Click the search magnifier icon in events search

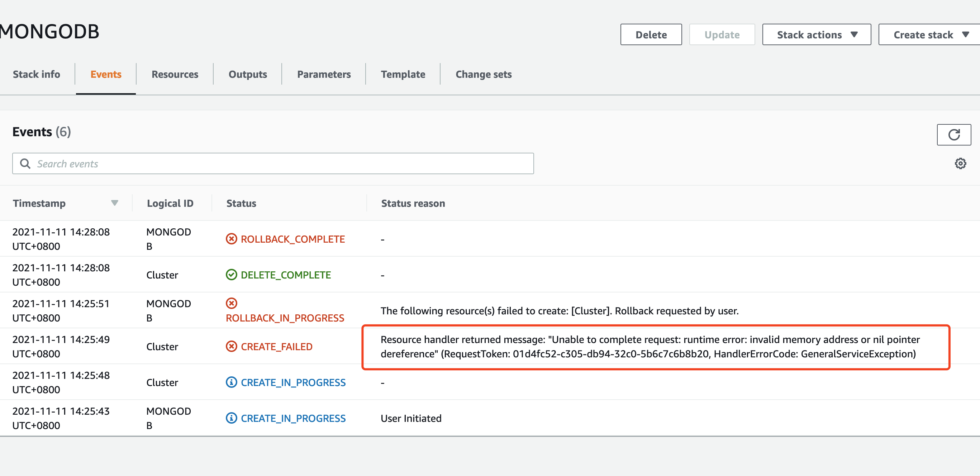click(25, 163)
